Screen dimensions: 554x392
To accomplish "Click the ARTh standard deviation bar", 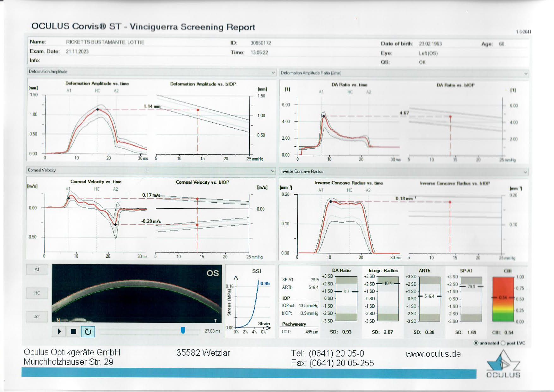I will pos(429,299).
